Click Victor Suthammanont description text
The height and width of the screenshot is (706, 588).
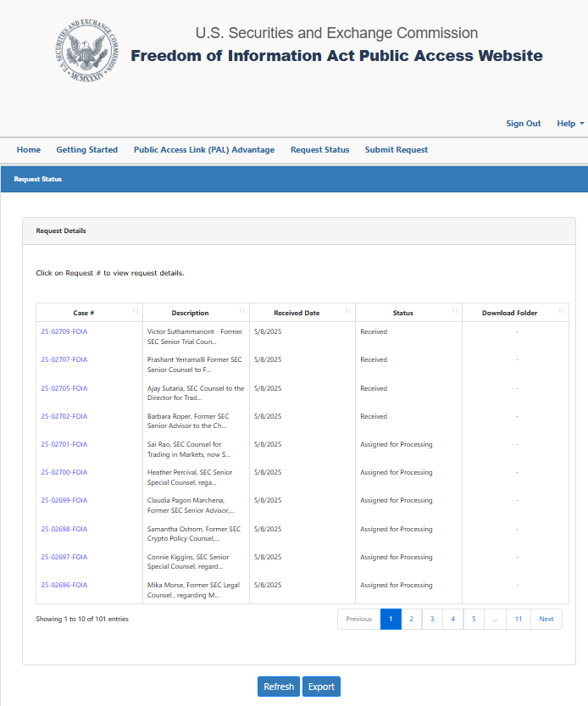pyautogui.click(x=195, y=336)
